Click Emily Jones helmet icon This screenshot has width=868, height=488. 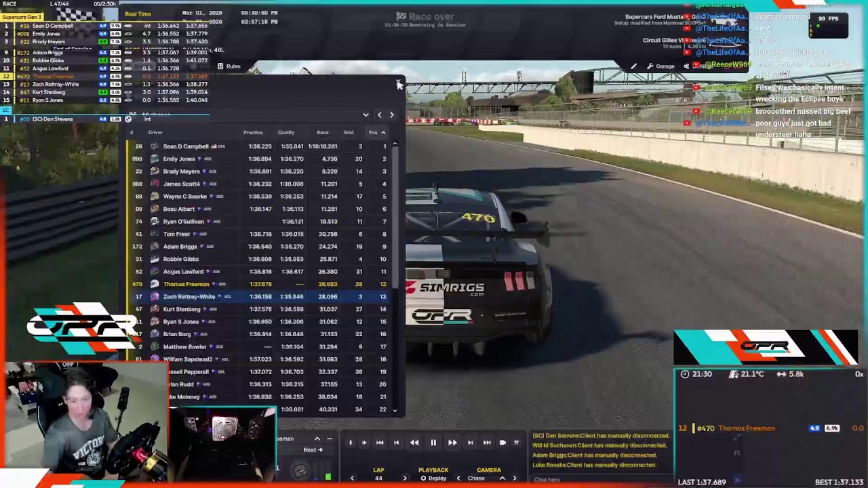[155, 159]
